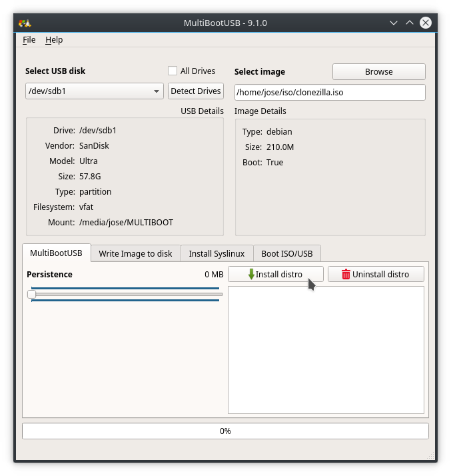The height and width of the screenshot is (476, 451).
Task: Click the Persistence label
Action: tap(49, 274)
